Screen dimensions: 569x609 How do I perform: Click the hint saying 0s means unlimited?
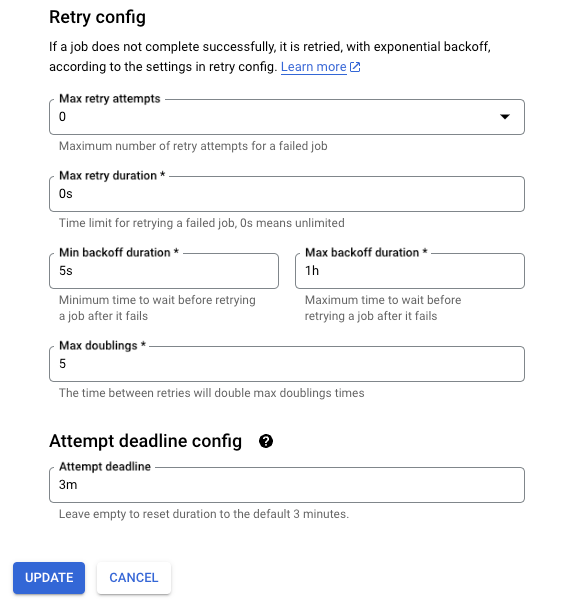(202, 223)
